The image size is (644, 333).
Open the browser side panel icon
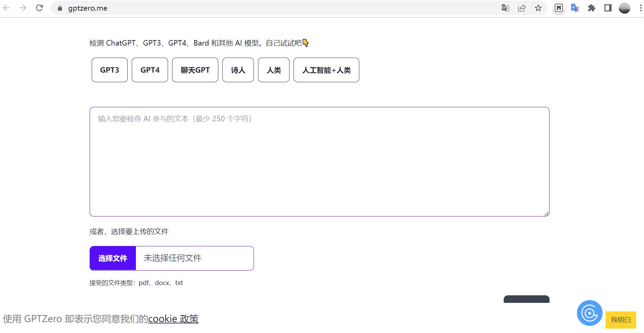(x=608, y=8)
